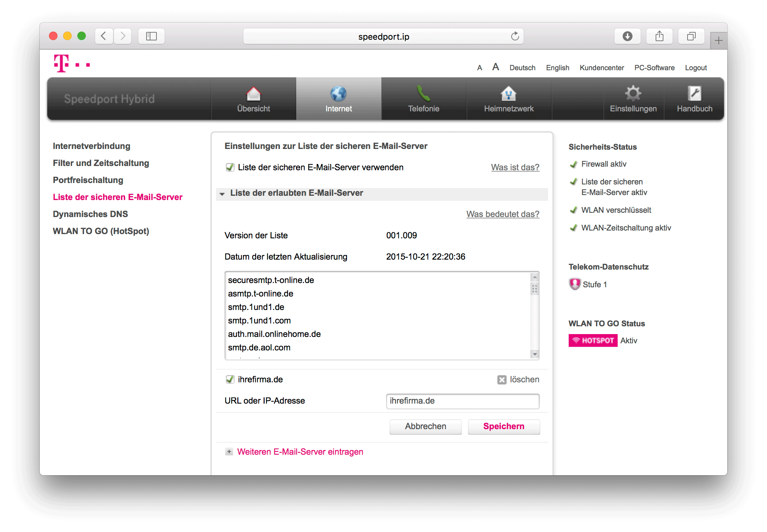Expand 'Weiteren E-Mail-Server eintragen'
The height and width of the screenshot is (532, 767).
click(x=229, y=452)
